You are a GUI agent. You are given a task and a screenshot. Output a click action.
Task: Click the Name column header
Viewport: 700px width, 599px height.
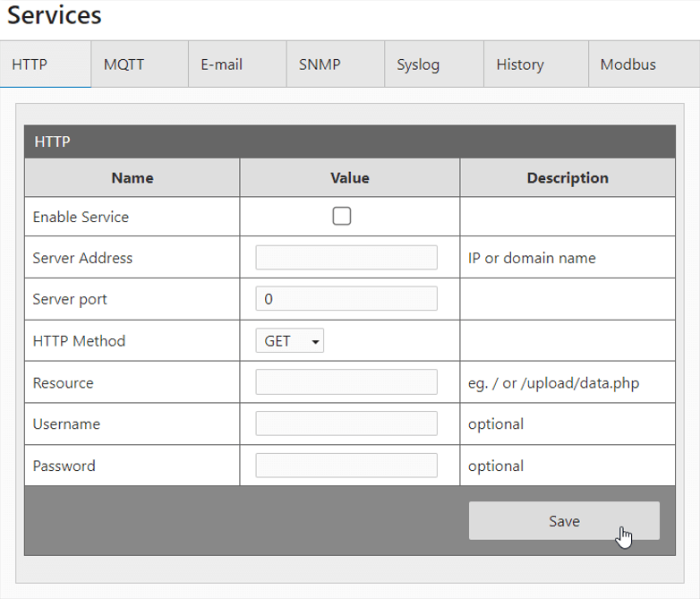132,178
